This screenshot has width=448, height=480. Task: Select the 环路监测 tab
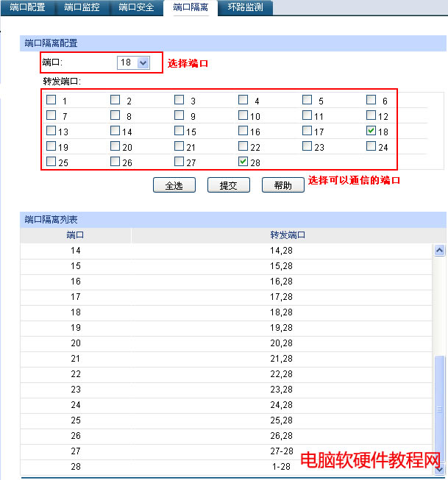pyautogui.click(x=245, y=7)
